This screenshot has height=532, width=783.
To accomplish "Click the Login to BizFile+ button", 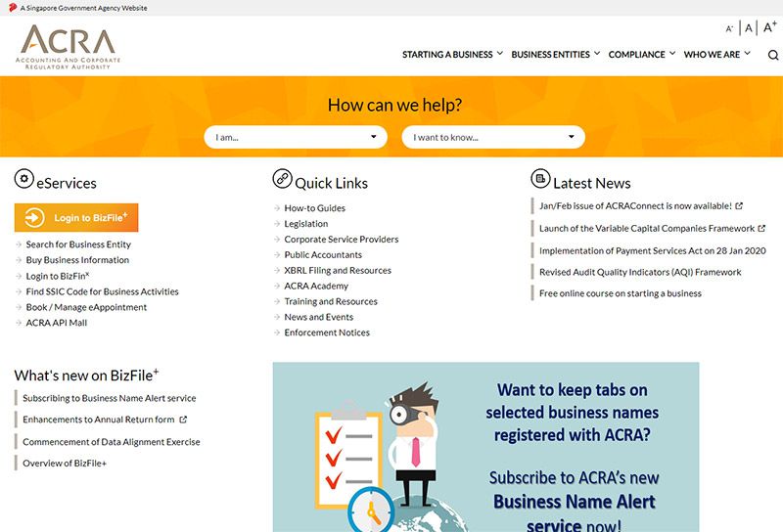I will [76, 217].
